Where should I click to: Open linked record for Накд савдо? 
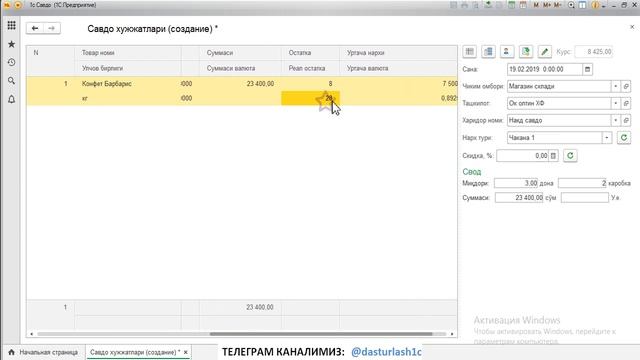pyautogui.click(x=626, y=120)
